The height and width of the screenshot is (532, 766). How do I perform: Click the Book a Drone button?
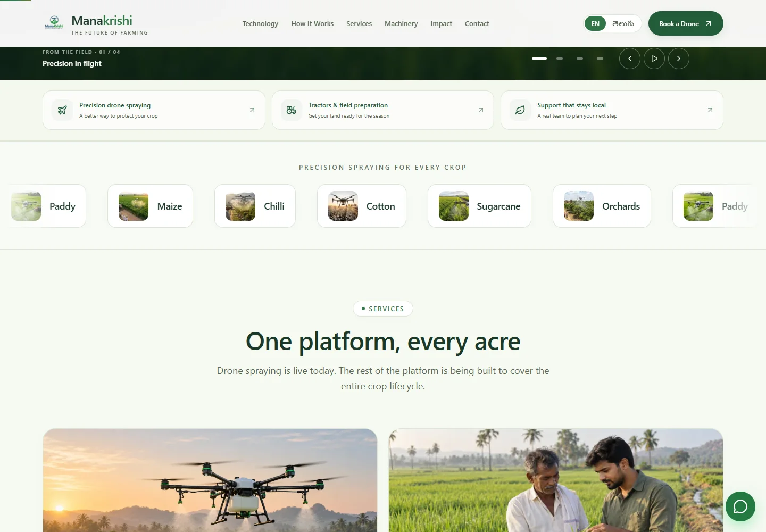pos(686,23)
